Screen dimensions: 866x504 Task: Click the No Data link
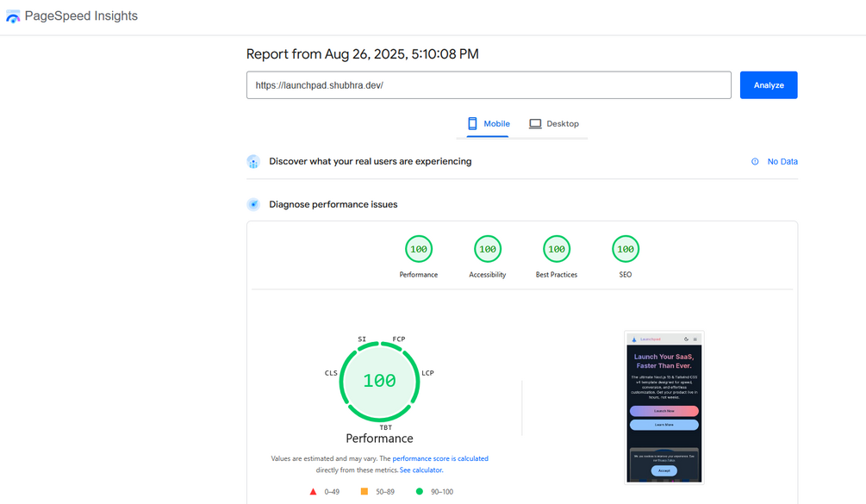click(x=782, y=162)
